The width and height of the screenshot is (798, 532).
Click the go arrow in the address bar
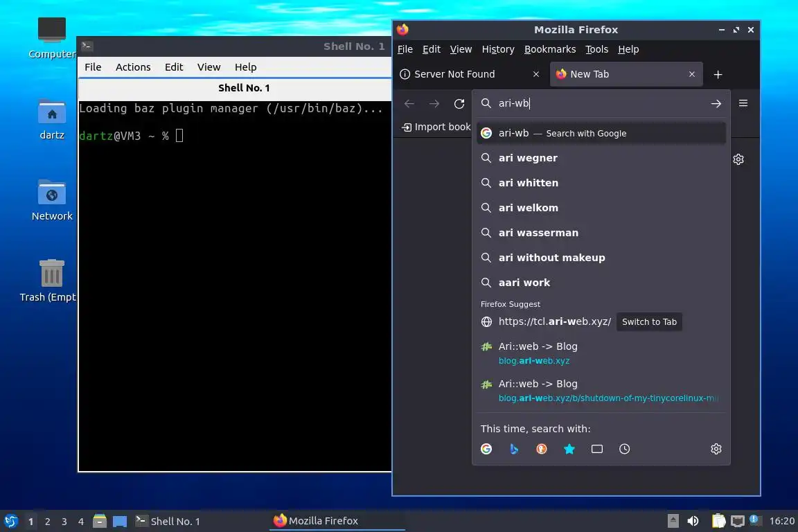point(716,104)
